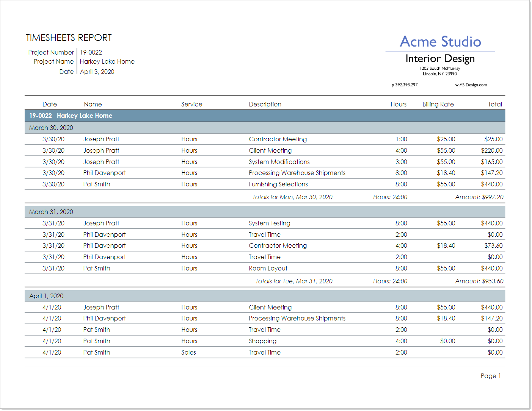532x411 pixels.
Task: Click project name Harkey Lake Home in header
Action: coord(107,61)
